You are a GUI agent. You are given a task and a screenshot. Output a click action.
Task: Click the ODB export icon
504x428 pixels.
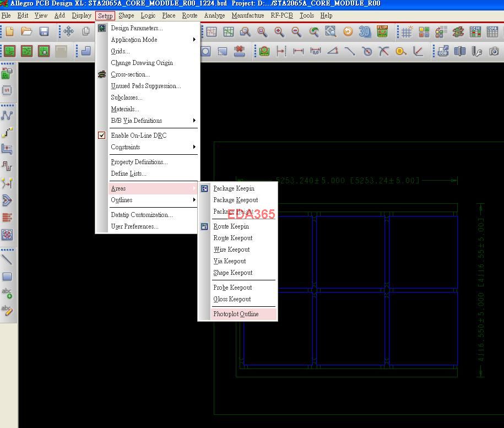pos(443,51)
